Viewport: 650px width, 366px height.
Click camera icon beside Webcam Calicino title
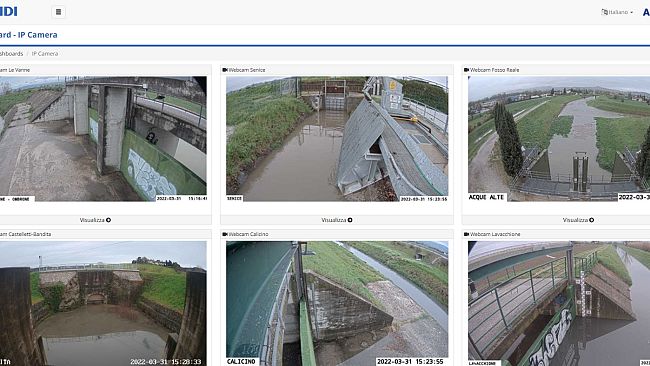coord(225,234)
